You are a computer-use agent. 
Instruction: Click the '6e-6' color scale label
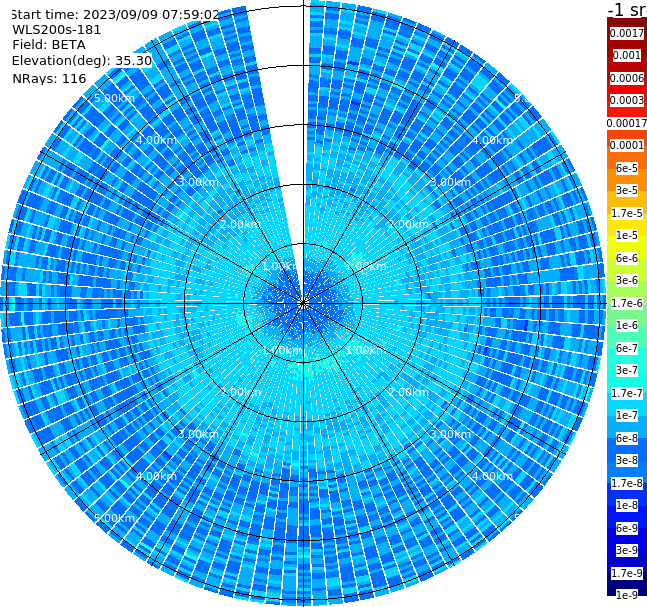[627, 258]
